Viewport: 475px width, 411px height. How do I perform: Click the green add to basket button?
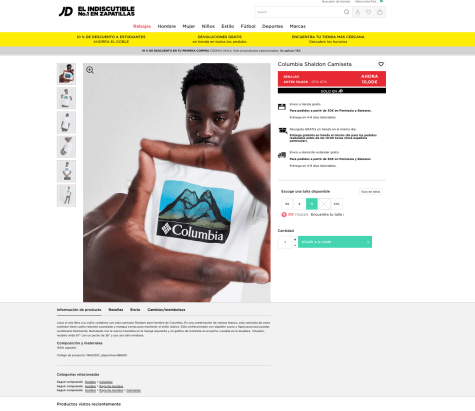[x=335, y=242]
